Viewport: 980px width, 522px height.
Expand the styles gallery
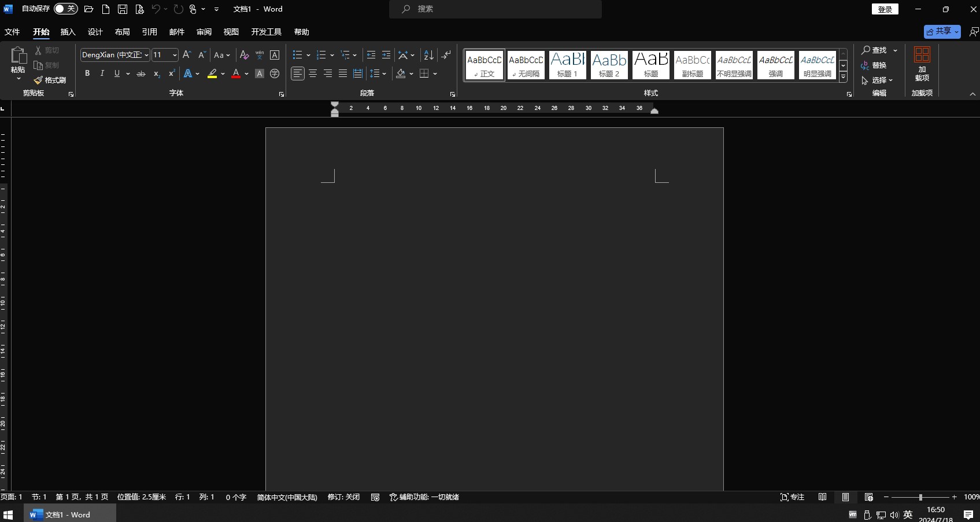(844, 76)
